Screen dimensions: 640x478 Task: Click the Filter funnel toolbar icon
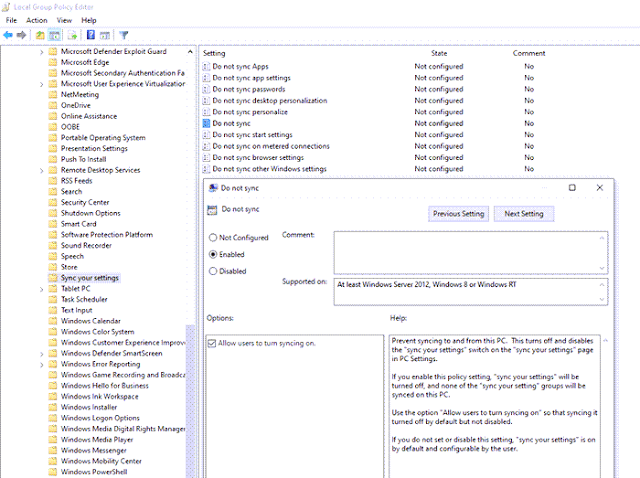pyautogui.click(x=124, y=35)
